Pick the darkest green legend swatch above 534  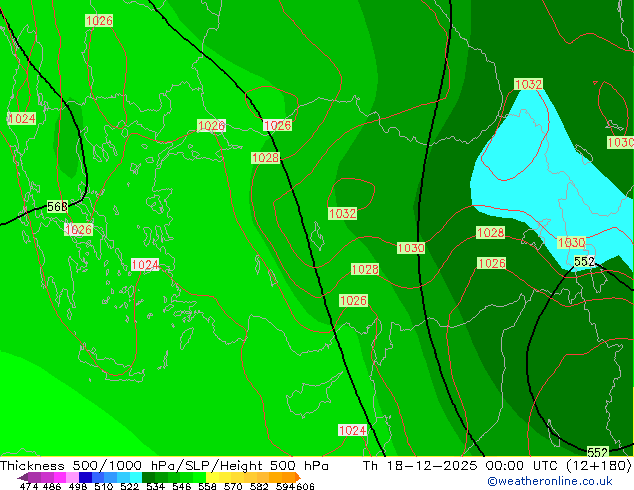(x=148, y=477)
